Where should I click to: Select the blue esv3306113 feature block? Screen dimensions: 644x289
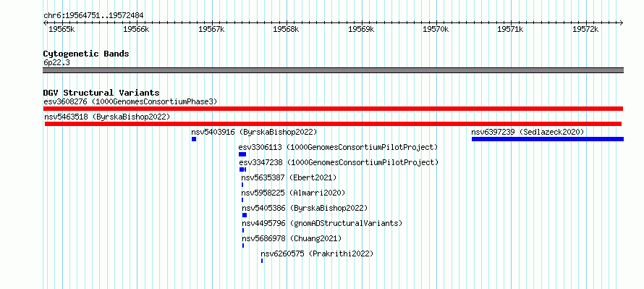click(242, 154)
